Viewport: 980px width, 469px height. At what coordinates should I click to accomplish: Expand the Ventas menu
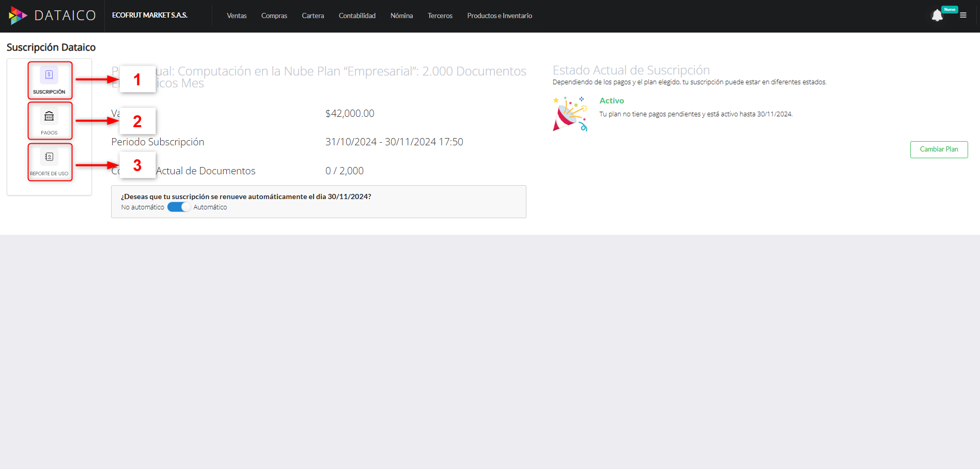237,16
